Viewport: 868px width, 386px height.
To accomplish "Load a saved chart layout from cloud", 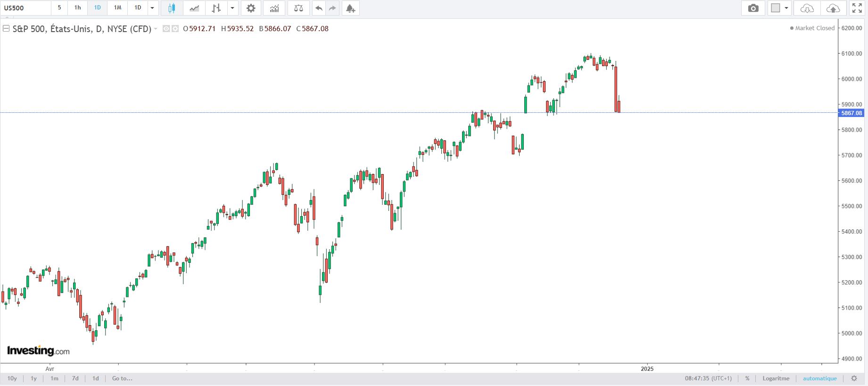I will 807,8.
